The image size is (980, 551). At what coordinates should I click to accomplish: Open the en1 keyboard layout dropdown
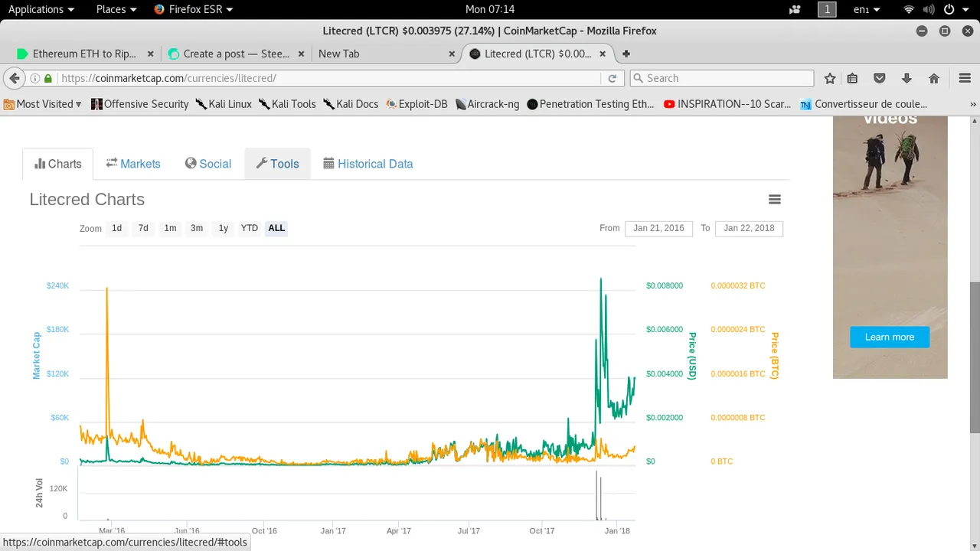pyautogui.click(x=867, y=9)
